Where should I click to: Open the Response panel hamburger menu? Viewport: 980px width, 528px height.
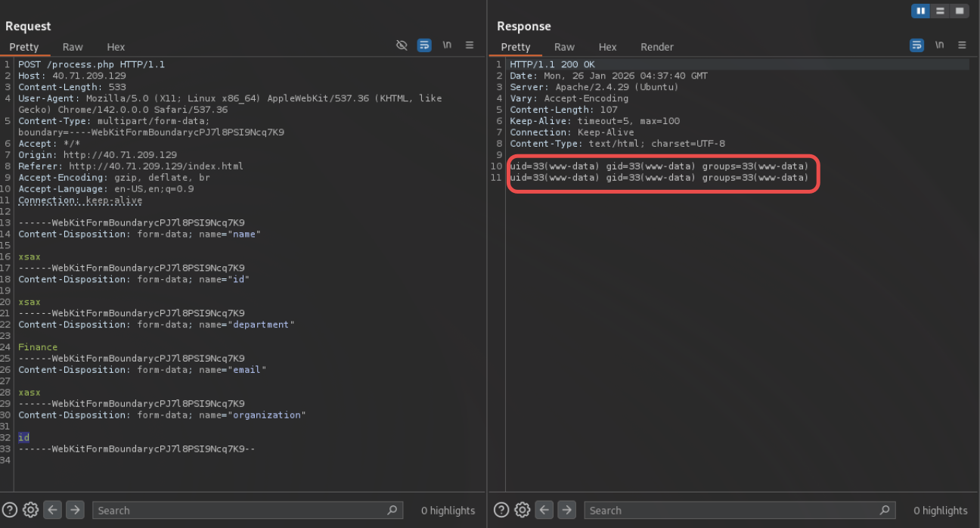[962, 45]
